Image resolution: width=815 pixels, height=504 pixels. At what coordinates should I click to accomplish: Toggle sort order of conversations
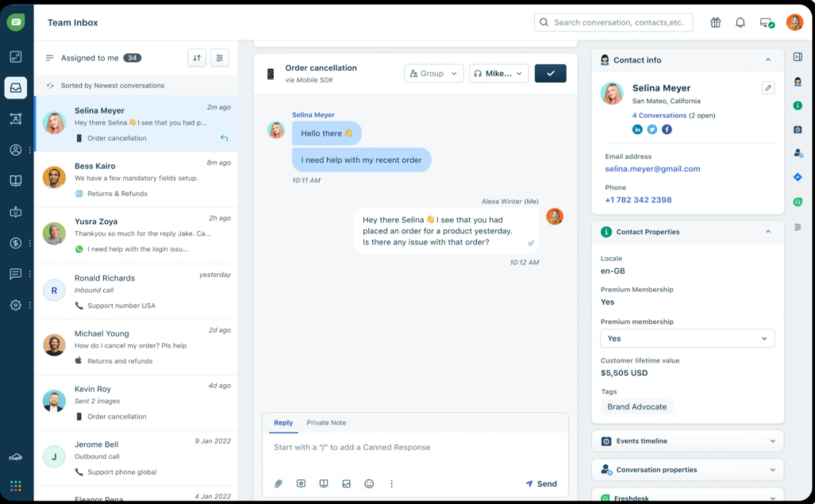(197, 58)
